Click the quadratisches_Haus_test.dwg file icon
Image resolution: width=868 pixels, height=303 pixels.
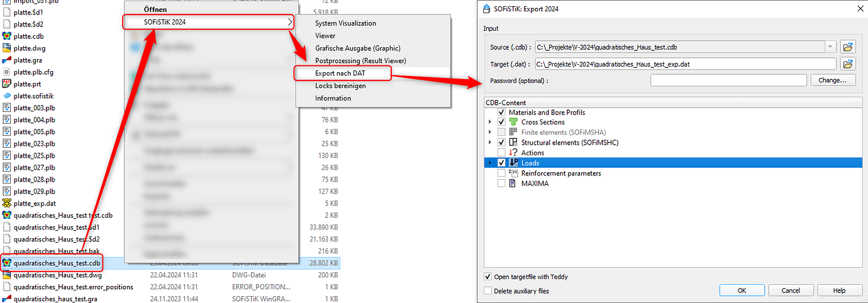[7, 275]
